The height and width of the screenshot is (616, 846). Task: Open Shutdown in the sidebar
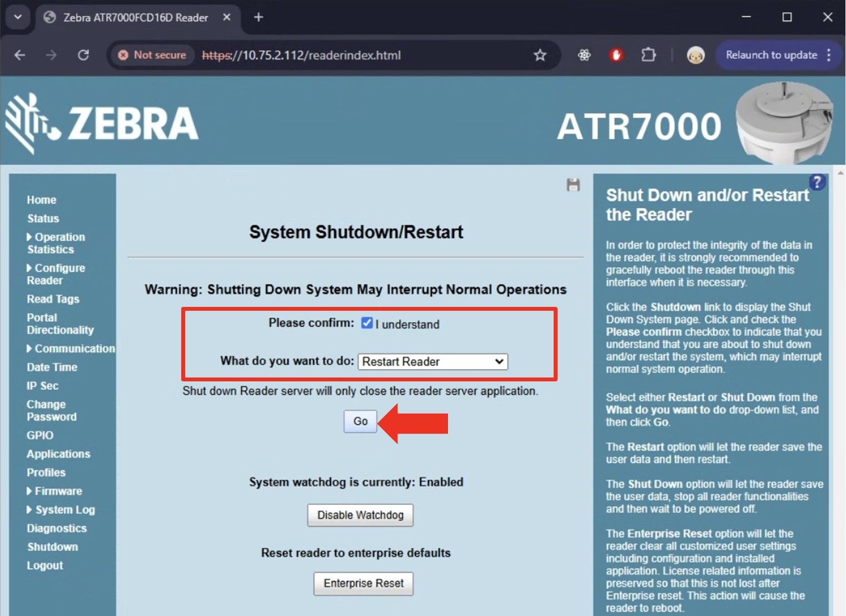[53, 547]
